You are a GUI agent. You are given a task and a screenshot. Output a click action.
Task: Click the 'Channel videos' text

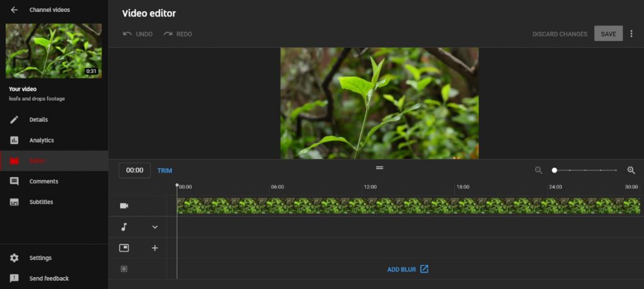(x=50, y=10)
